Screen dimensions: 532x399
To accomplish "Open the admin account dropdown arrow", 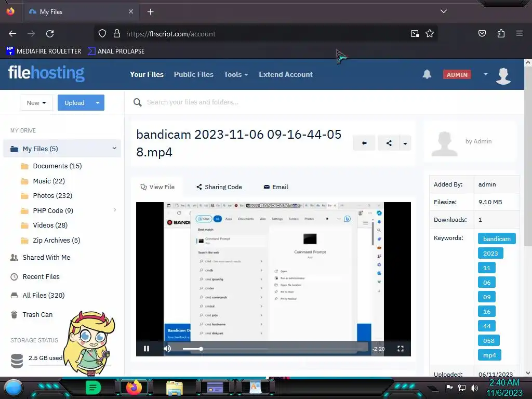I will (x=486, y=74).
